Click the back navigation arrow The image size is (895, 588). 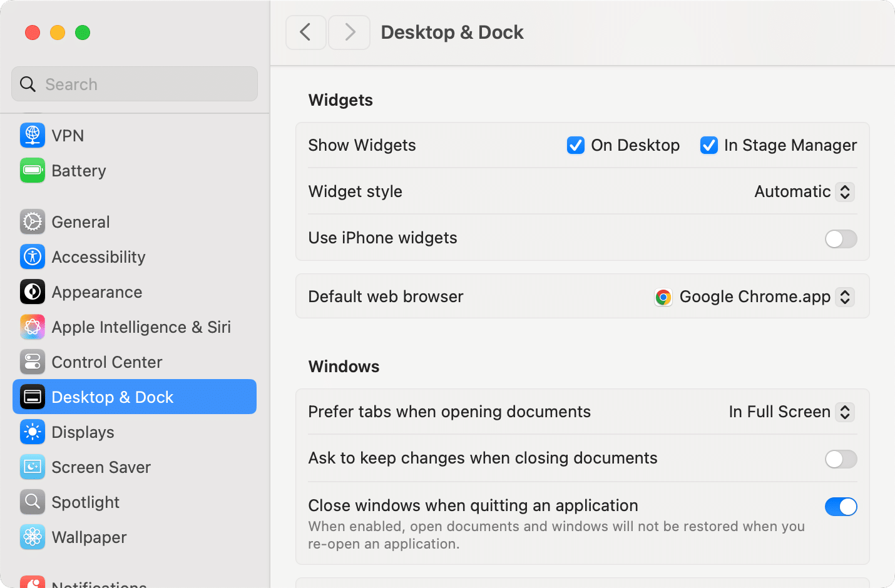tap(305, 32)
